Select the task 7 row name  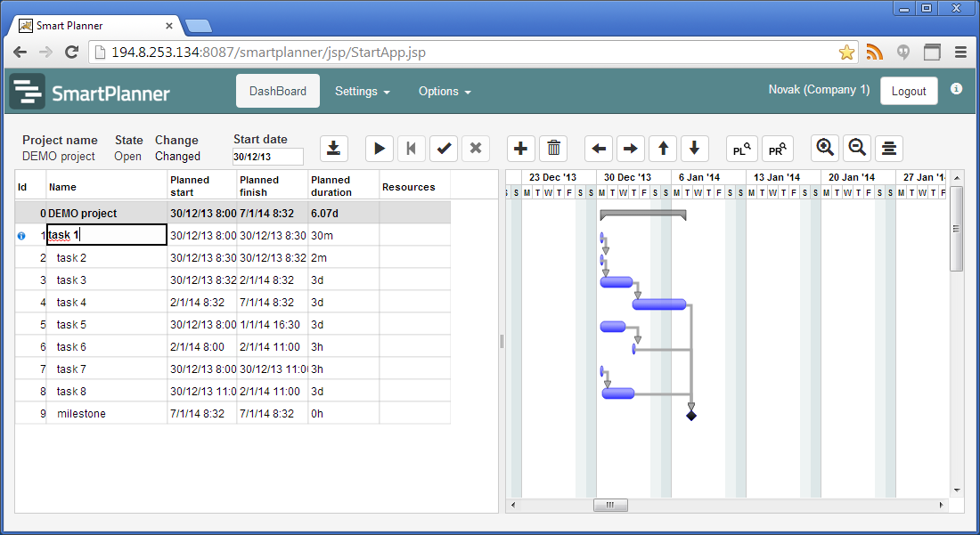(x=71, y=369)
